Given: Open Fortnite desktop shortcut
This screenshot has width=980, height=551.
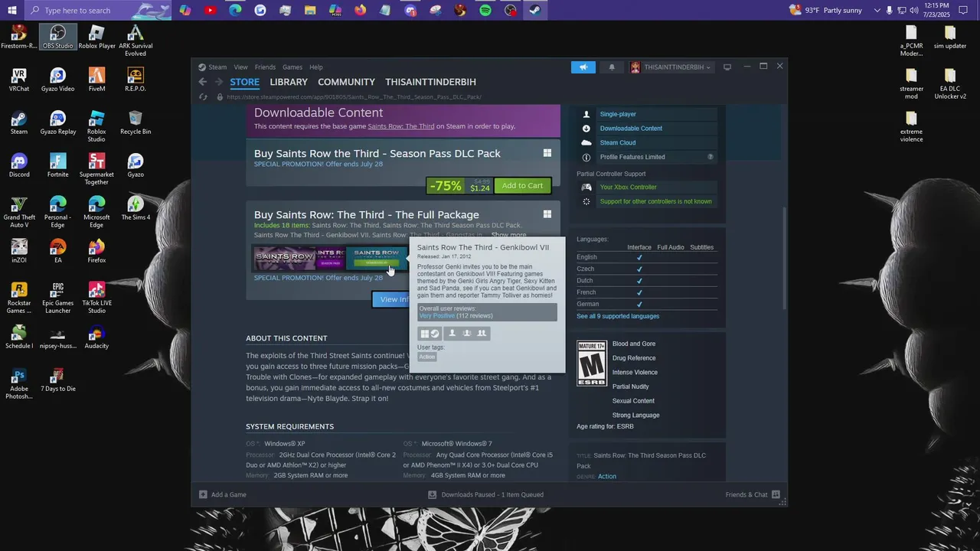Looking at the screenshot, I should (x=58, y=165).
